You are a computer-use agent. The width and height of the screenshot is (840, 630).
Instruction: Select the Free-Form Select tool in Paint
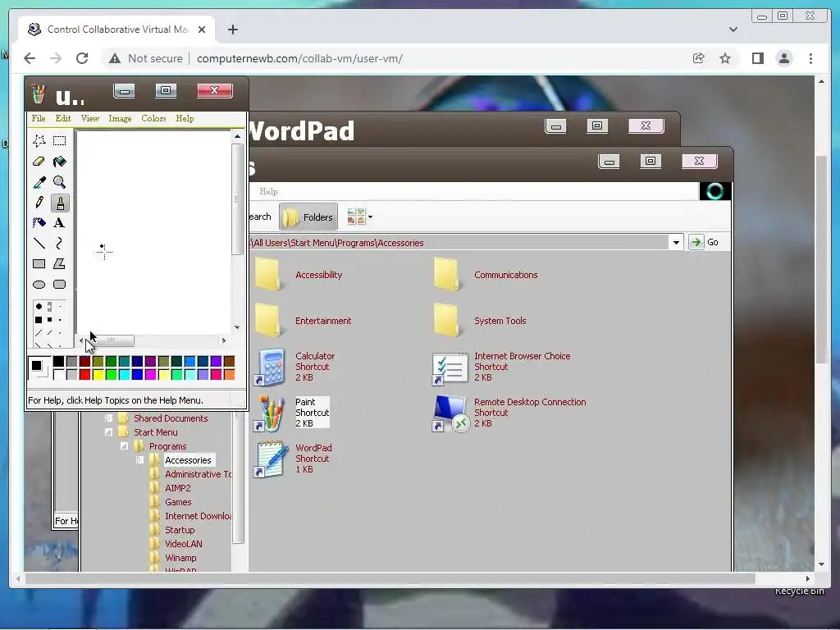point(39,141)
